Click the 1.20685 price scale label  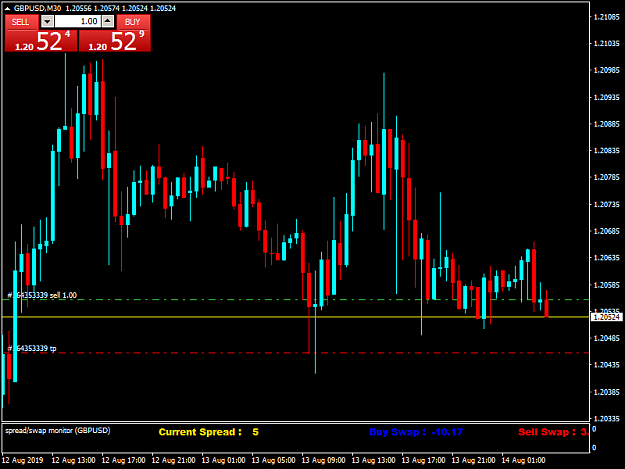pyautogui.click(x=607, y=231)
